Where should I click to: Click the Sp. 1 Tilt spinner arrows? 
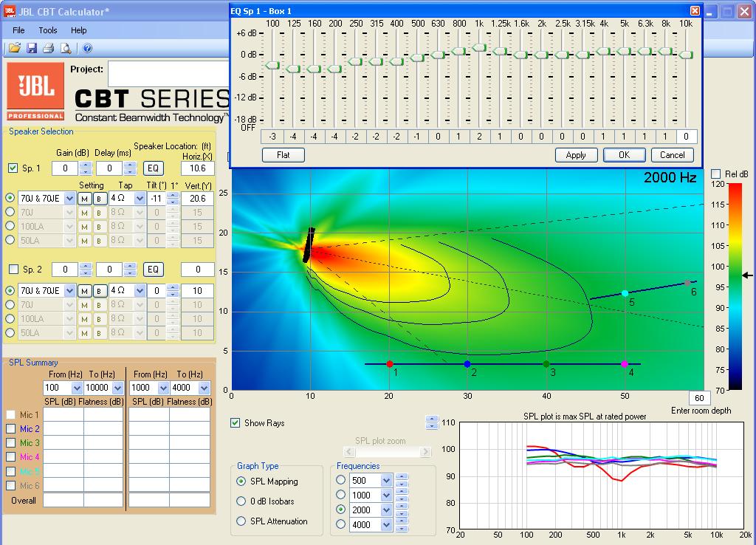click(x=173, y=198)
